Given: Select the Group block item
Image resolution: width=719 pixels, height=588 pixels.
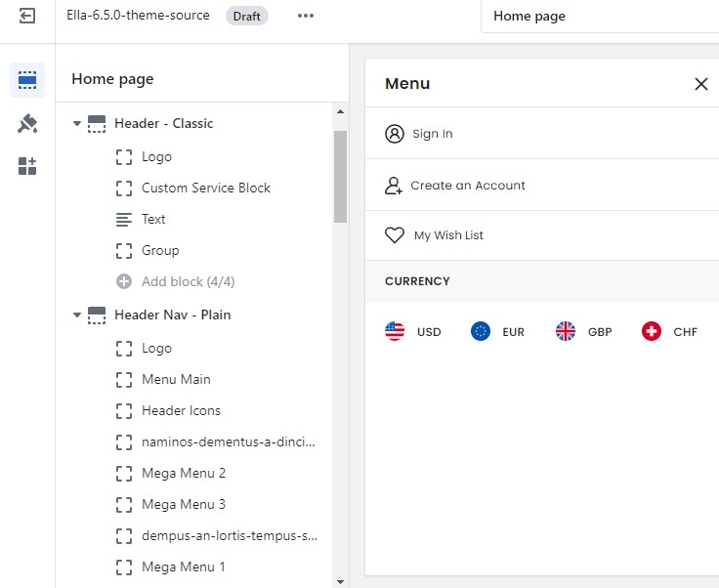Looking at the screenshot, I should 160,251.
